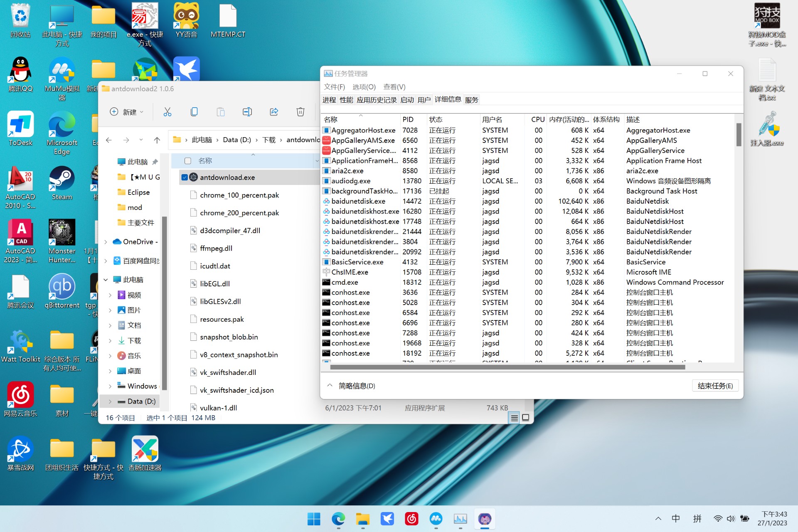Collapse Task Manager to 简略信息 view
This screenshot has height=532, width=798.
tap(352, 386)
